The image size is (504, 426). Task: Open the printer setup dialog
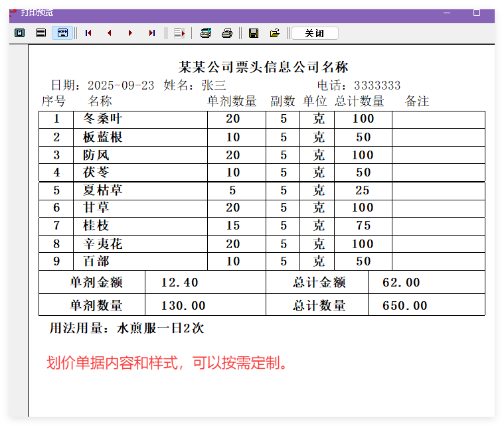[x=206, y=33]
